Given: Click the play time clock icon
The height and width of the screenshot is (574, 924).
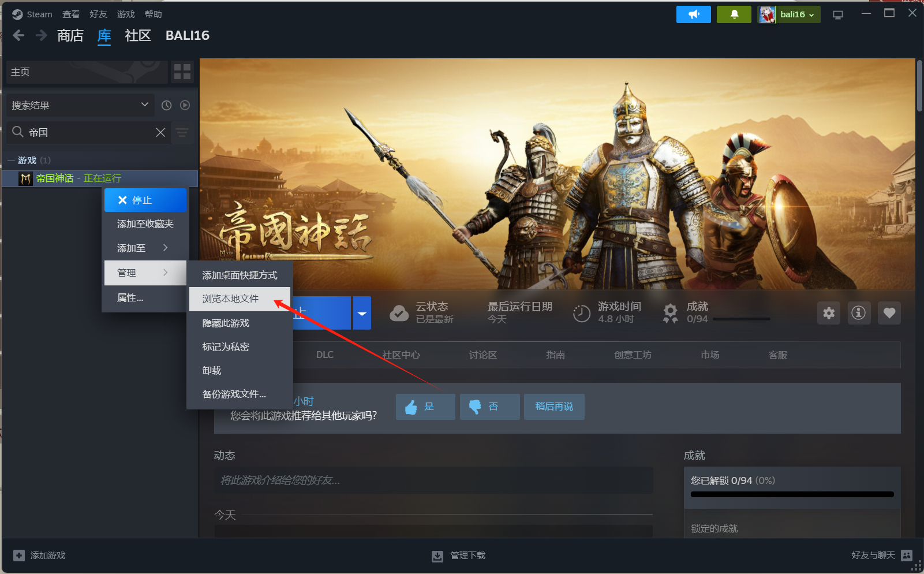Looking at the screenshot, I should (x=581, y=313).
